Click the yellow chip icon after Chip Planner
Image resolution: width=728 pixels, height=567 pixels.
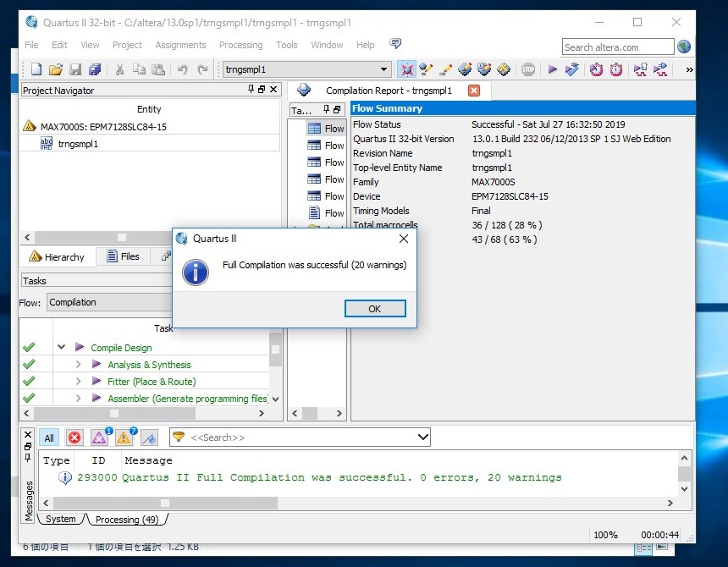pos(504,69)
